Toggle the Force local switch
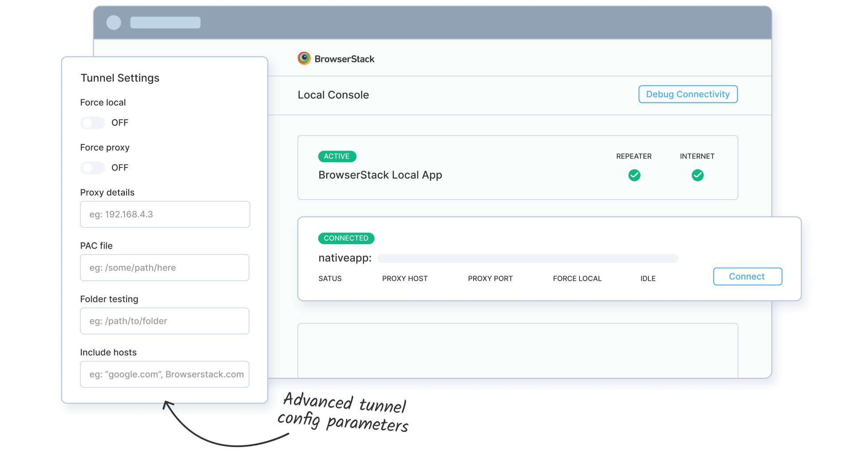The width and height of the screenshot is (868, 459). coord(93,123)
